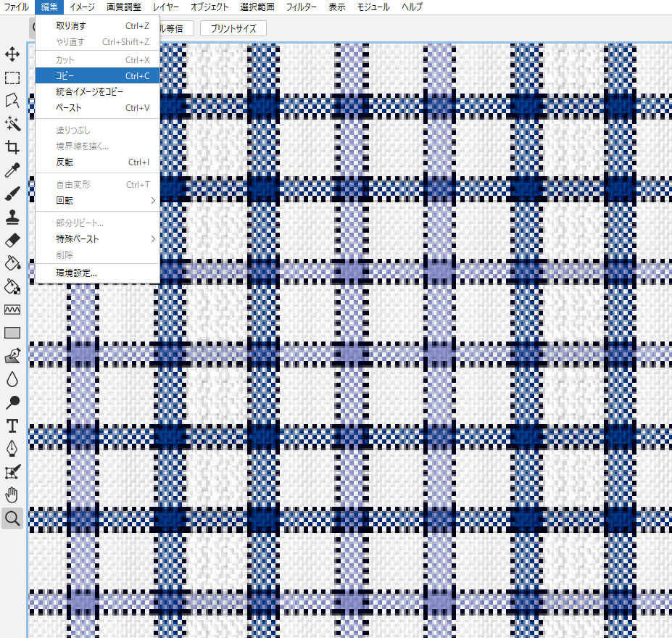The width and height of the screenshot is (672, 638).
Task: Open the ヘルプ menu
Action: pos(412,7)
